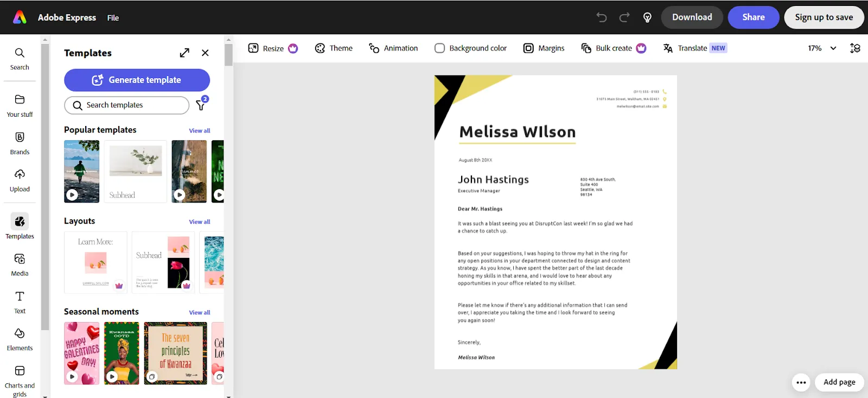Click the Search templates field

click(x=126, y=105)
